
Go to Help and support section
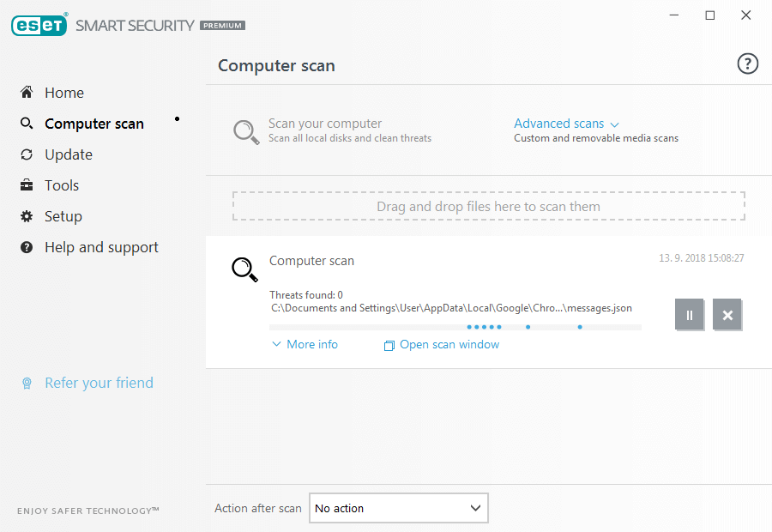tap(100, 246)
